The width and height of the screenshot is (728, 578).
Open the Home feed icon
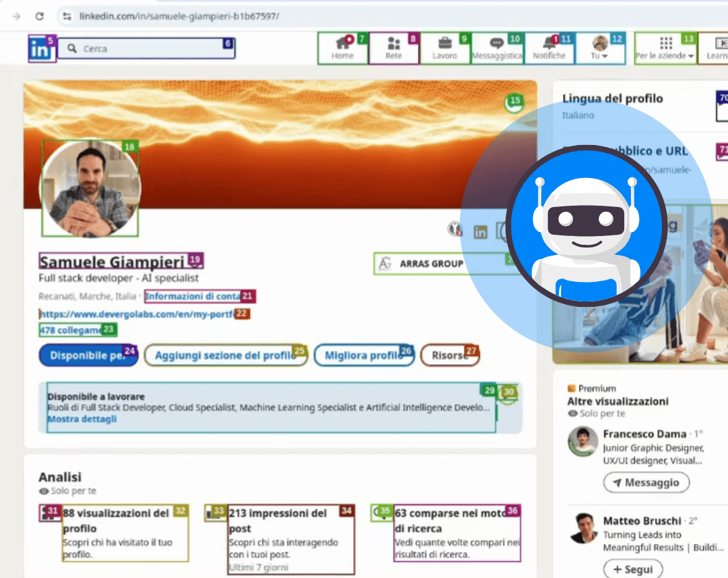pyautogui.click(x=342, y=45)
